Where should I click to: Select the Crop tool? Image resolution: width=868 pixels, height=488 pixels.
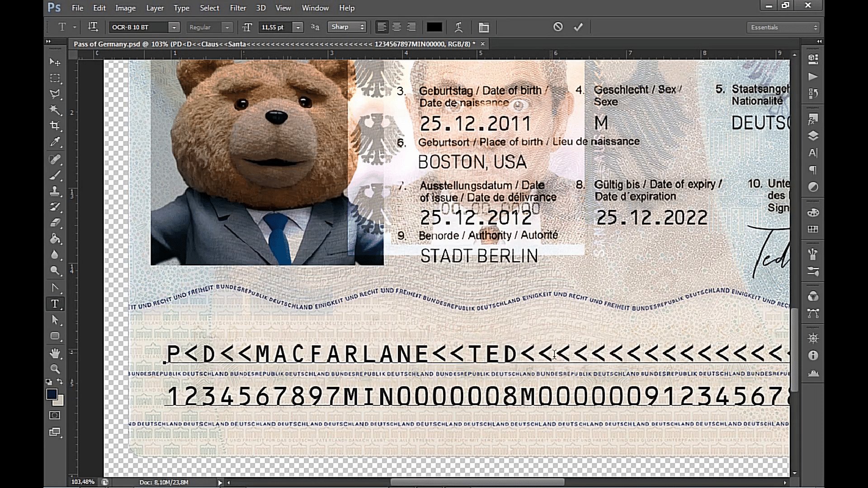point(55,126)
